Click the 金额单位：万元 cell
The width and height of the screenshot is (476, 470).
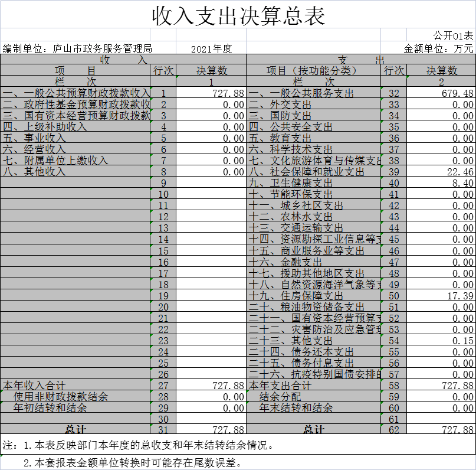coord(438,48)
